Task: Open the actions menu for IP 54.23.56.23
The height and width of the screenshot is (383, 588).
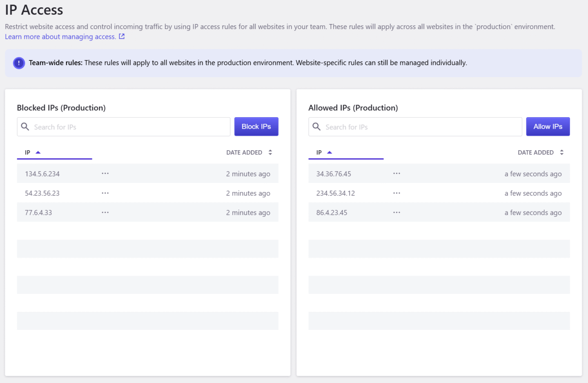Action: pos(105,193)
